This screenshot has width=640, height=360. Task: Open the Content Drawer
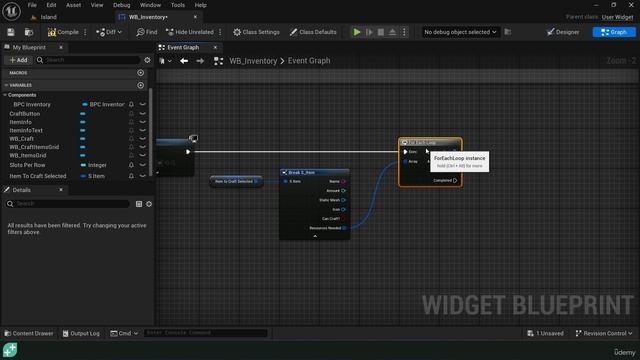point(29,333)
